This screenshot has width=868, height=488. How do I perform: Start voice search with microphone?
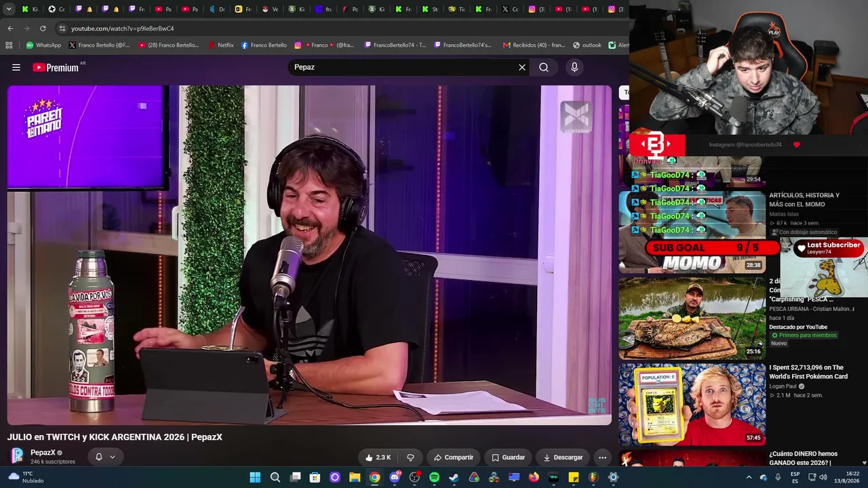(x=574, y=67)
